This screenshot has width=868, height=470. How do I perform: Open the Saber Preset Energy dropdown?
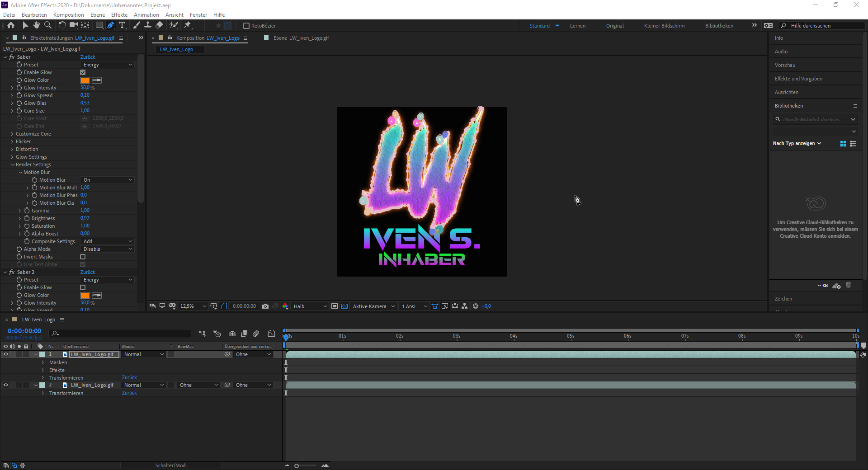108,65
